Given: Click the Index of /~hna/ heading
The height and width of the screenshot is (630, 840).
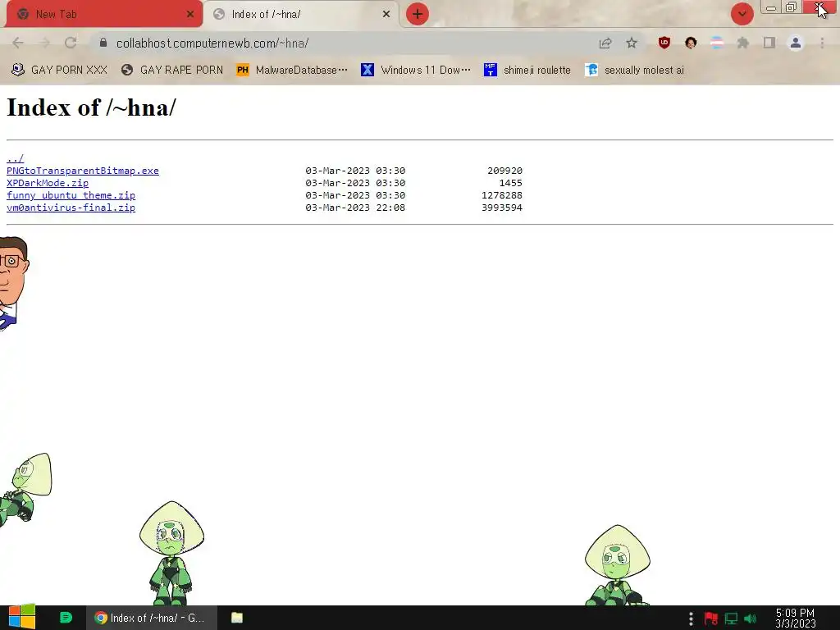Looking at the screenshot, I should (x=91, y=107).
